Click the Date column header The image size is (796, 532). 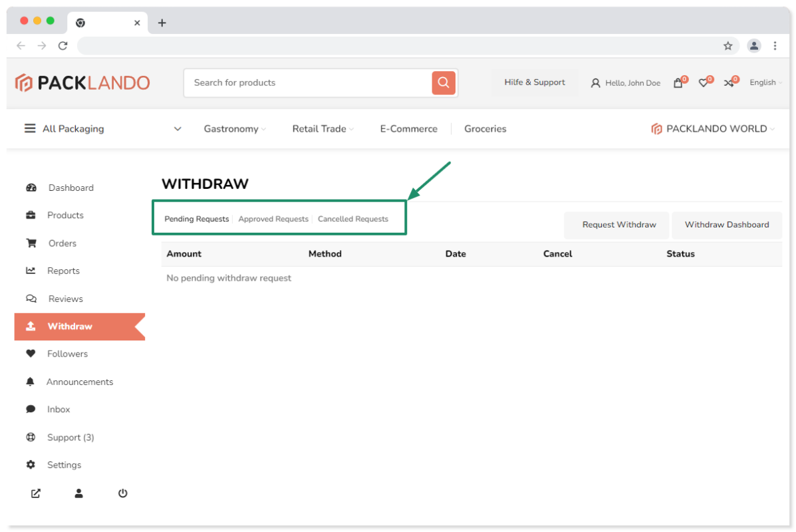point(456,254)
